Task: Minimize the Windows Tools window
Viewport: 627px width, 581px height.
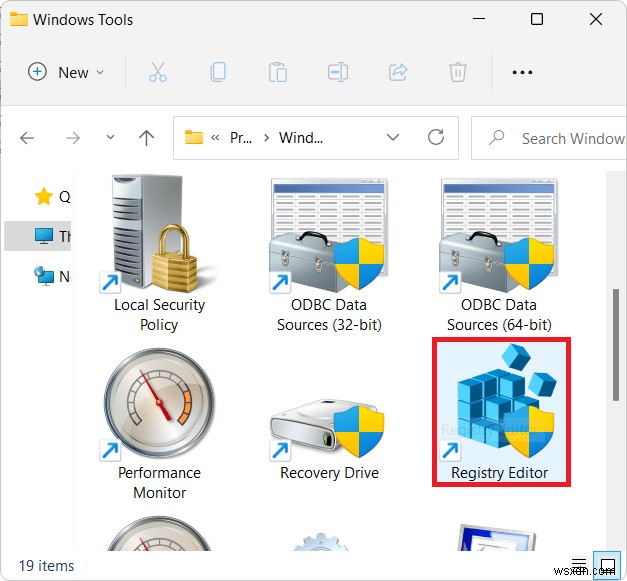Action: (x=479, y=19)
